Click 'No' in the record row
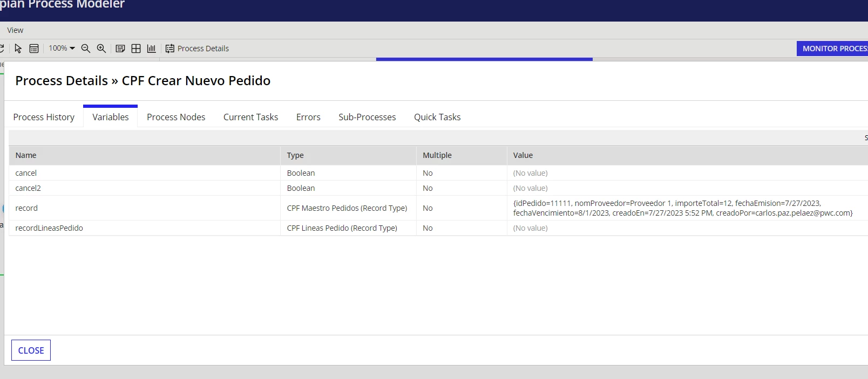This screenshot has height=379, width=868. coord(428,208)
